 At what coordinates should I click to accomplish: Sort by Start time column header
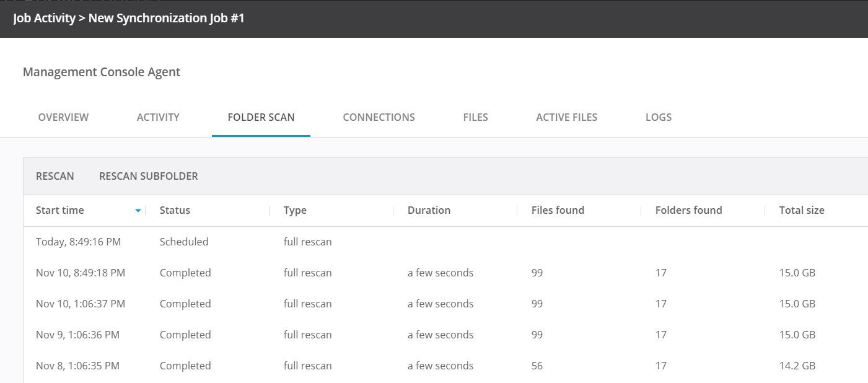(59, 210)
